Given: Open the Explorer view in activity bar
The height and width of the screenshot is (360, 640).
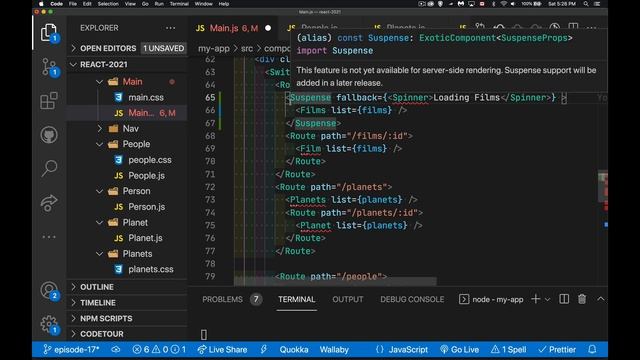Looking at the screenshot, I should pyautogui.click(x=49, y=33).
